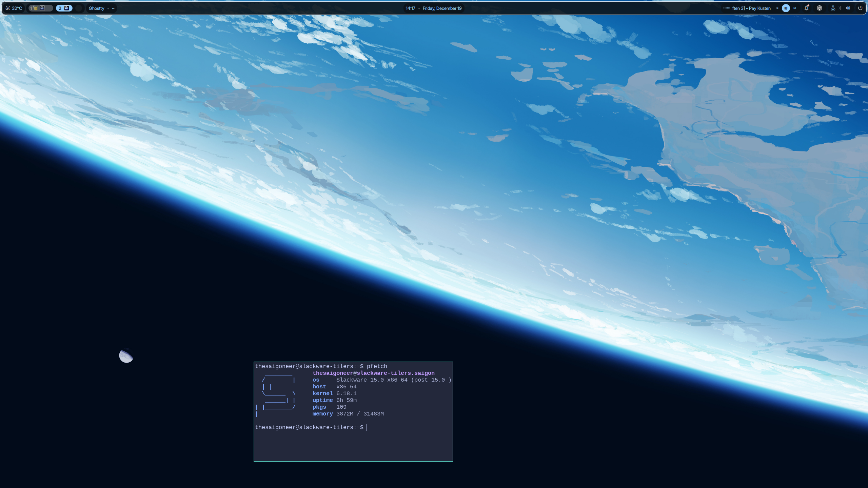This screenshot has width=868, height=488.
Task: Click the Ghostty icon in workspace 1
Action: (42, 8)
